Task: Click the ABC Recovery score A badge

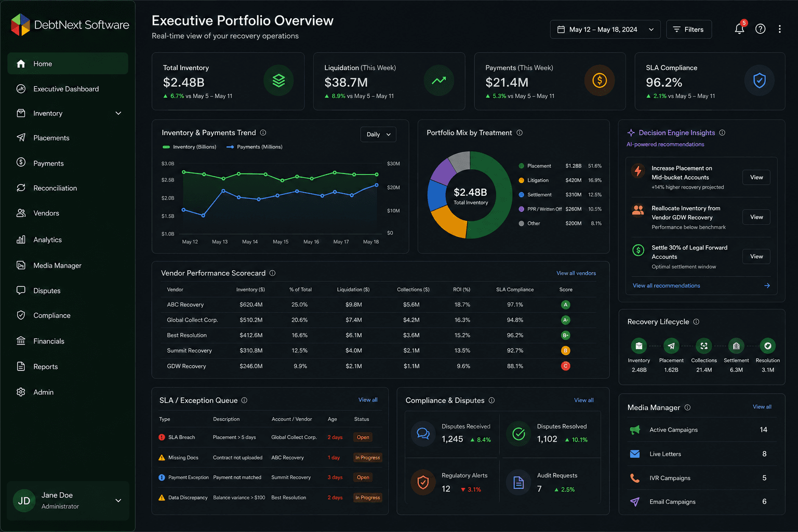Action: (x=566, y=305)
